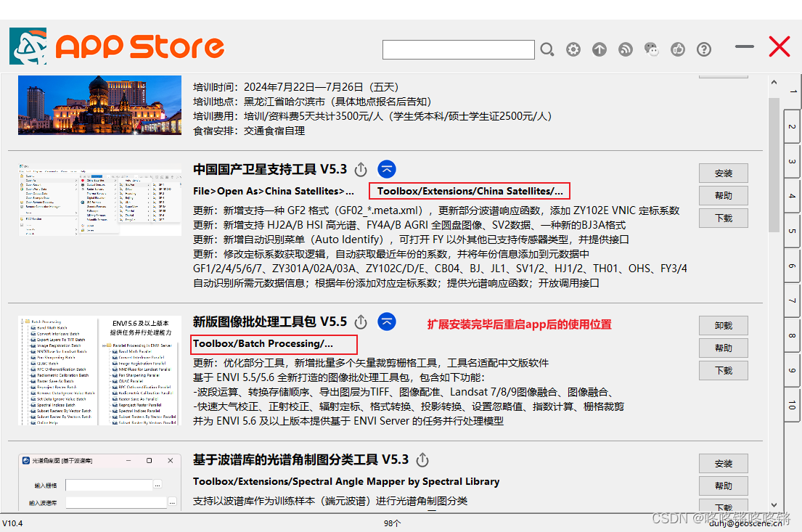Minimize the App Store window
This screenshot has width=802, height=532.
745,46
